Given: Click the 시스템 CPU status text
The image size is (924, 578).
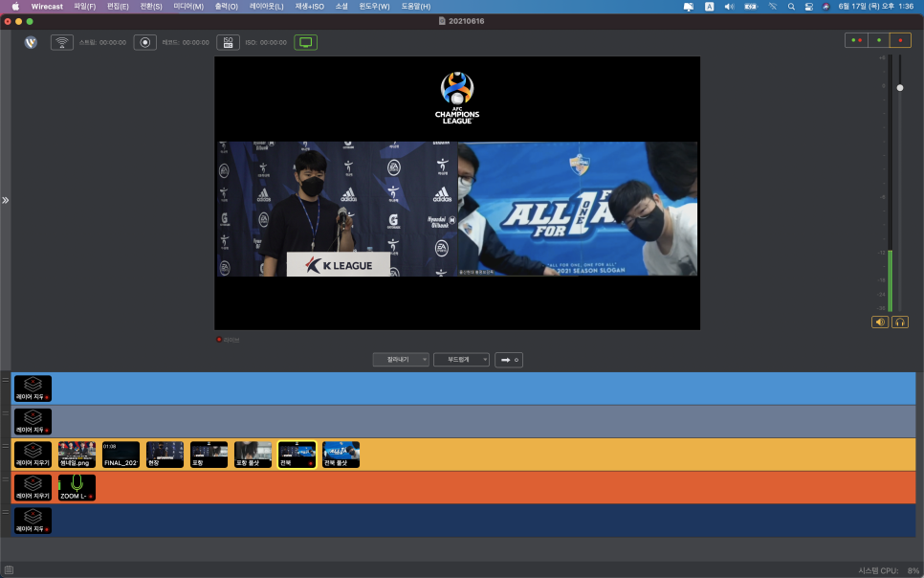Looking at the screenshot, I should [x=888, y=570].
